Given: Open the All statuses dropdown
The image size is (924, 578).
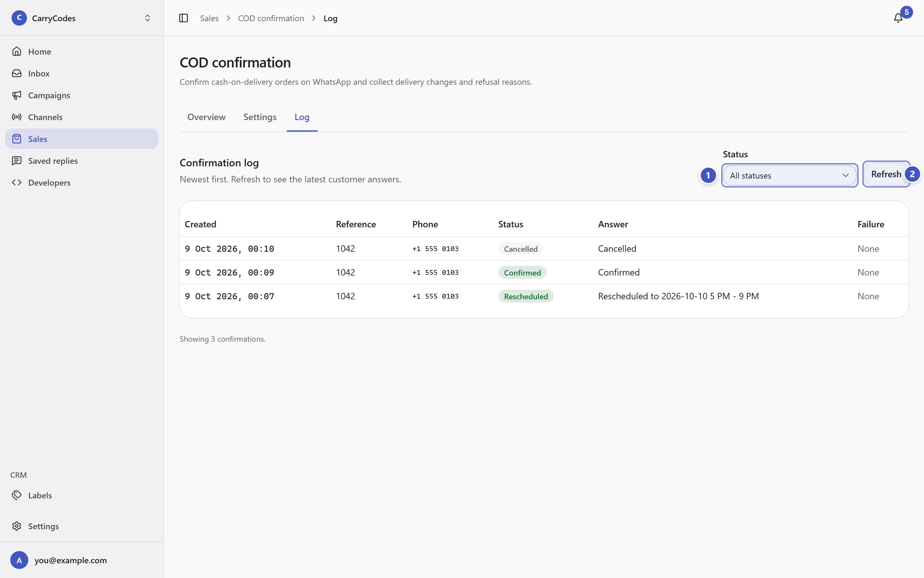Looking at the screenshot, I should [789, 175].
